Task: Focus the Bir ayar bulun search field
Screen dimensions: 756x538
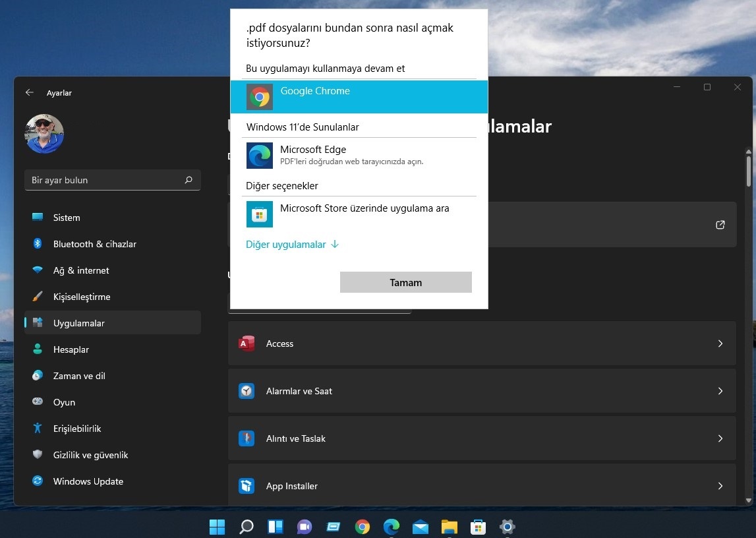Action: pyautogui.click(x=112, y=180)
